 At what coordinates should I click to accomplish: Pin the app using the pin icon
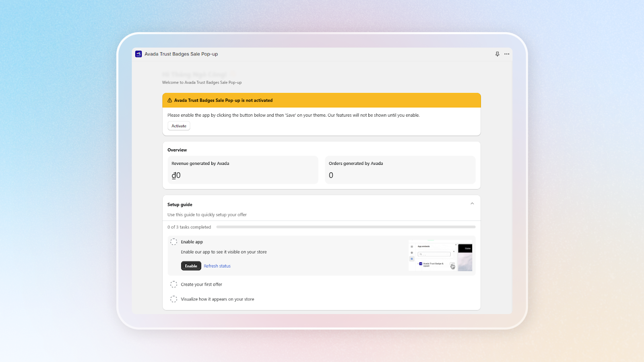[497, 54]
